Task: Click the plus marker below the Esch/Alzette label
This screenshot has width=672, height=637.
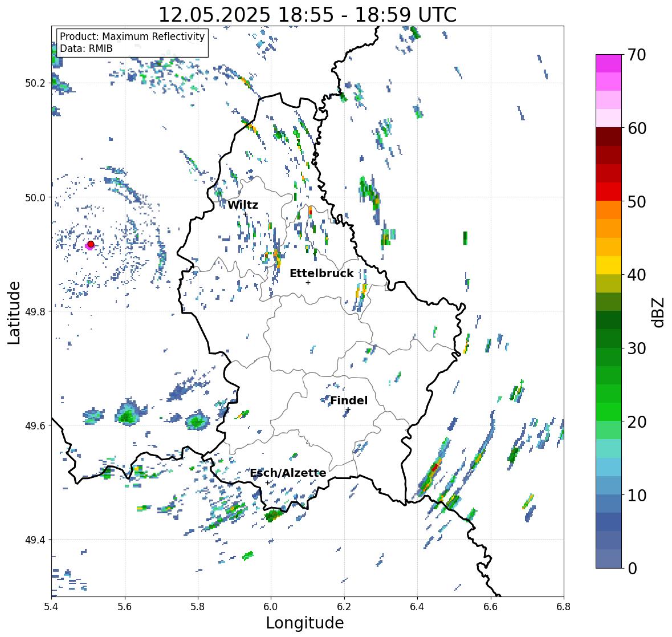Action: click(x=267, y=482)
